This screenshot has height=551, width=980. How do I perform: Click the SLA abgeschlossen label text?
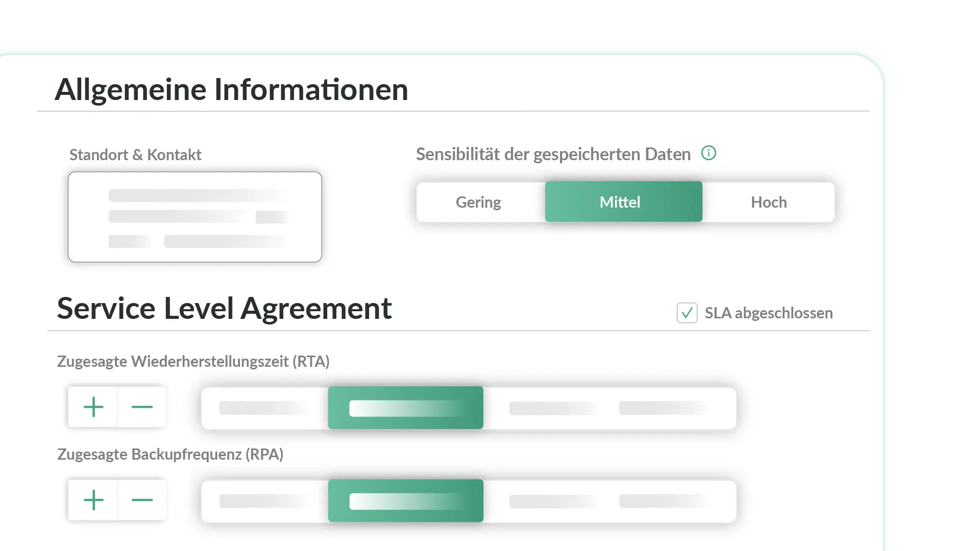pyautogui.click(x=769, y=313)
